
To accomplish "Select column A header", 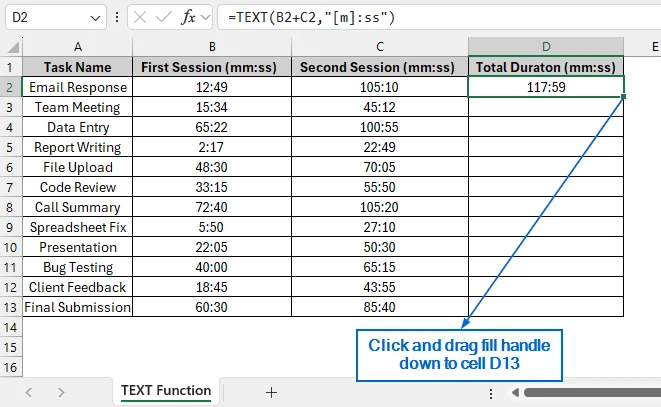I will click(78, 46).
